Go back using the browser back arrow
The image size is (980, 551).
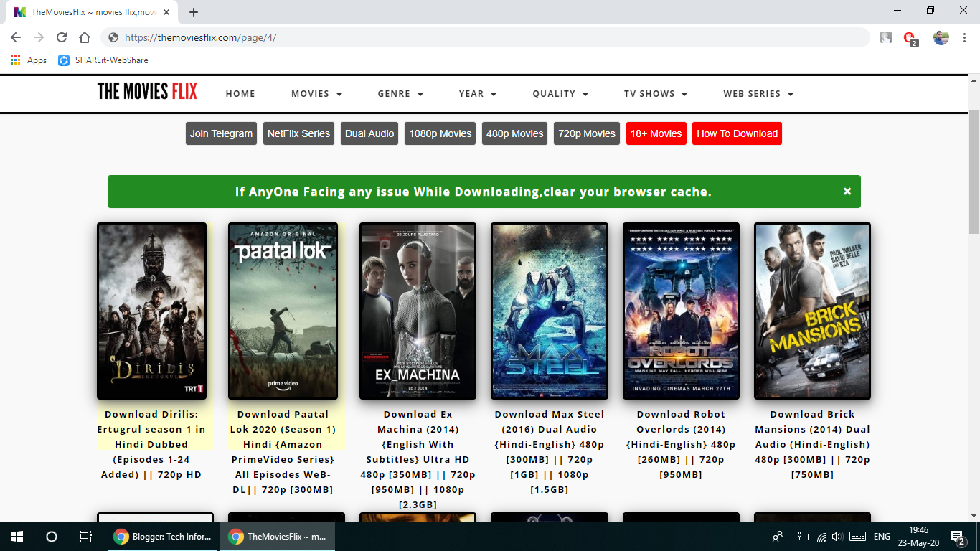[16, 37]
